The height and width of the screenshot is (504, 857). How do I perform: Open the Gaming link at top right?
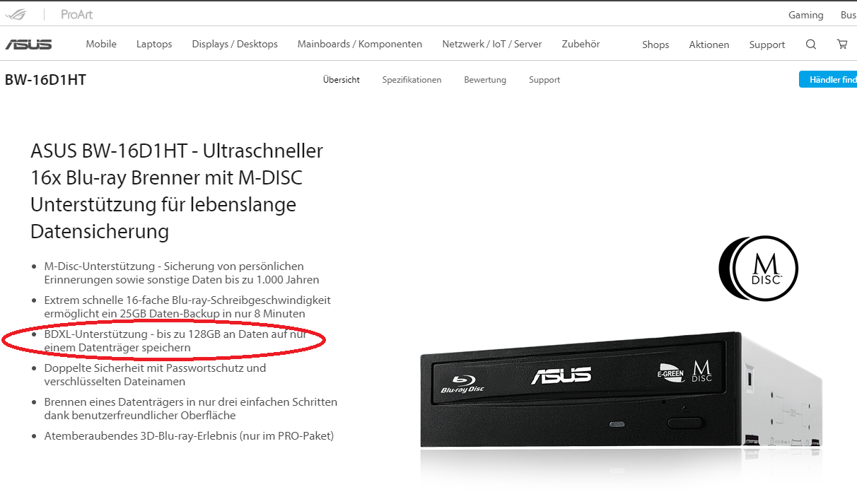806,15
